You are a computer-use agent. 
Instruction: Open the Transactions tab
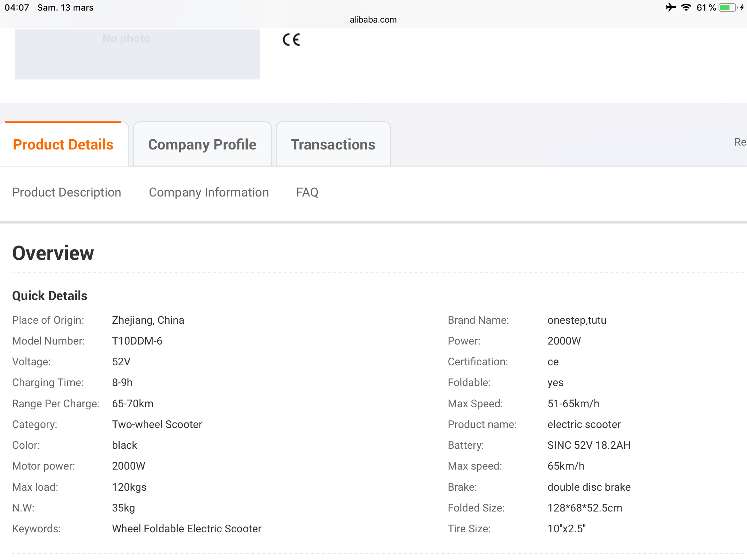coord(333,145)
